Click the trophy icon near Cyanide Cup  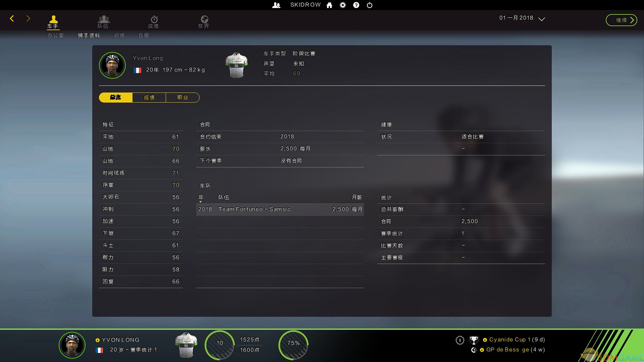pos(474,340)
